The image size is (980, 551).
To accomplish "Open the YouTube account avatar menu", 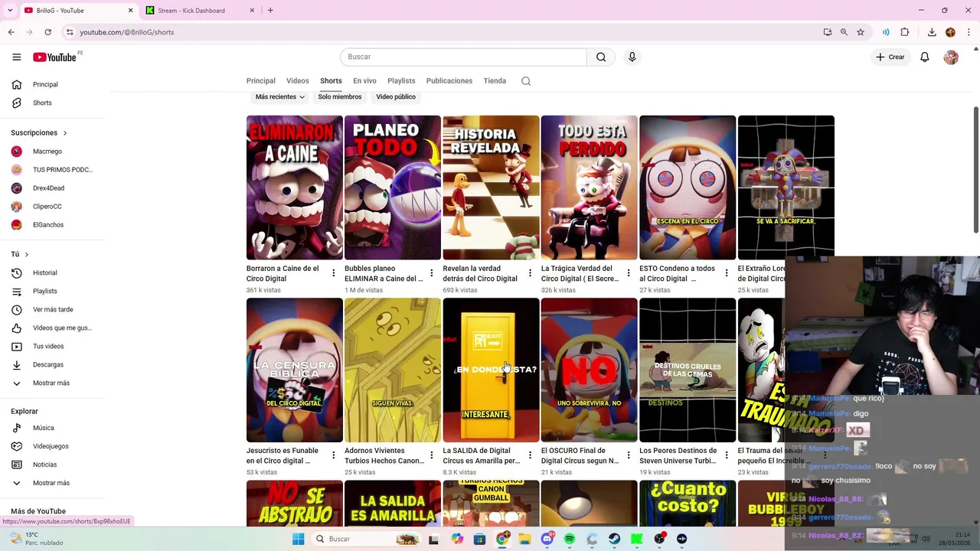I will [x=951, y=57].
